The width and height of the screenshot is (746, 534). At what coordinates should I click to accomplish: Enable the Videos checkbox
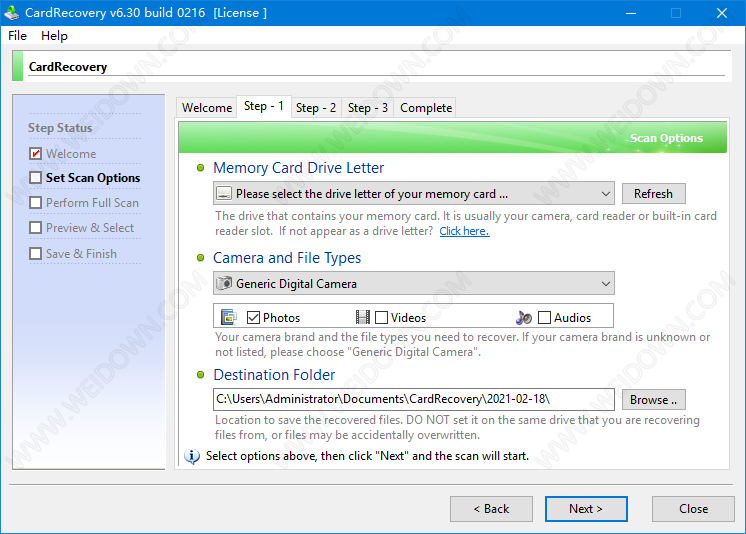[x=382, y=317]
